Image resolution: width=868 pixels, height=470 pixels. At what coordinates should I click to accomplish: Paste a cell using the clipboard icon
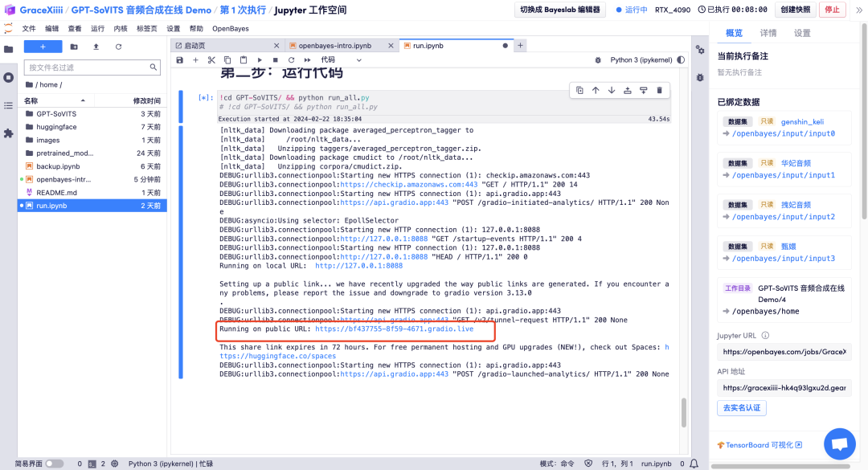[244, 59]
